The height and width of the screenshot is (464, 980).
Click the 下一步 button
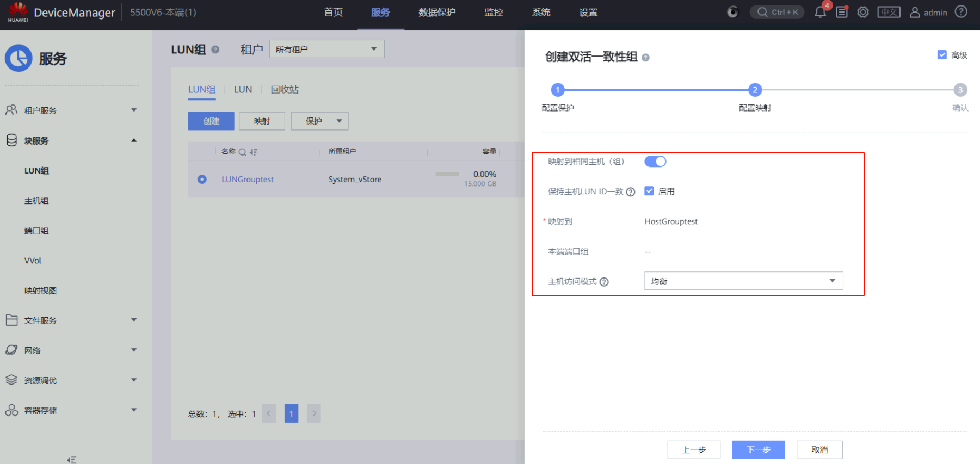point(758,450)
